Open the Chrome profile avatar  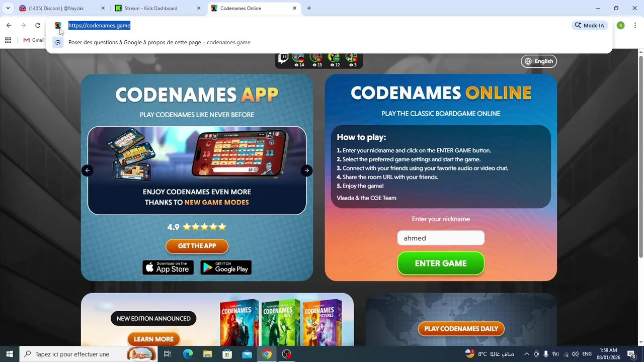[620, 26]
